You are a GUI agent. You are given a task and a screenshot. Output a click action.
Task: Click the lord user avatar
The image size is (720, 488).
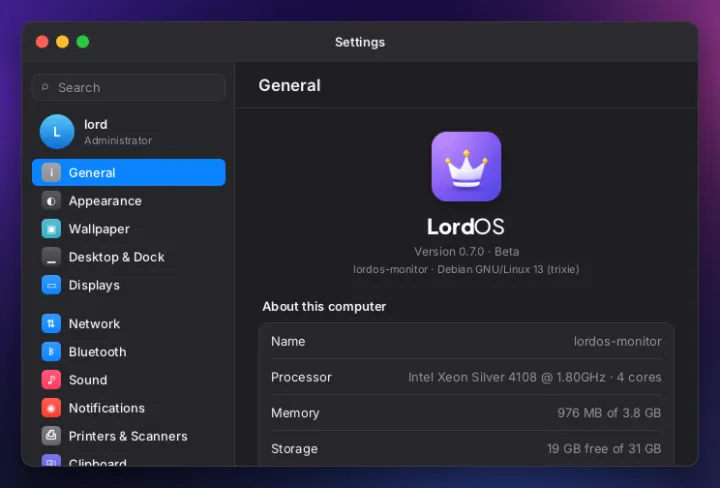pos(57,132)
